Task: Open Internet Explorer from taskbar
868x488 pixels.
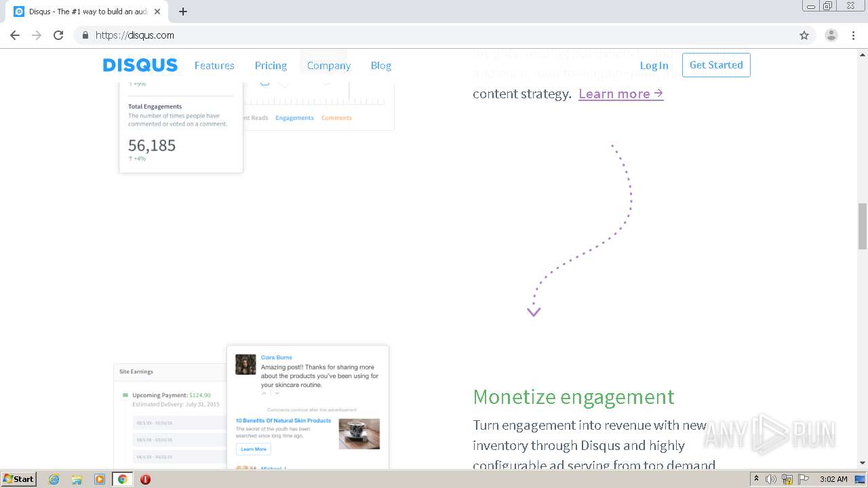Action: pos(54,479)
